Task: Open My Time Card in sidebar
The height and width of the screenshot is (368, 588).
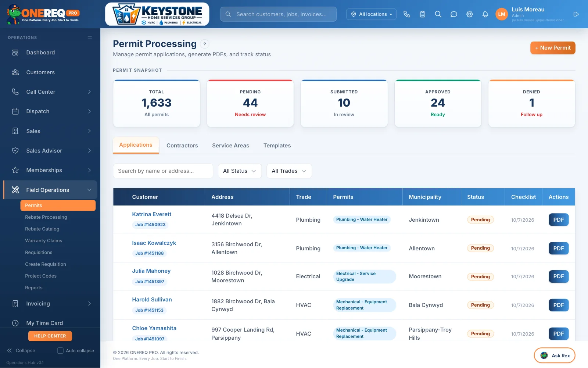Action: (x=50, y=323)
